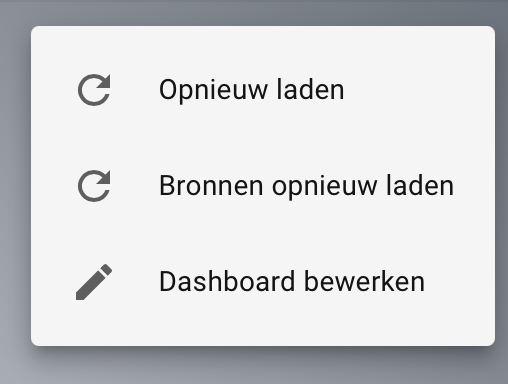Click the word "Dashboard" in the last entry
The width and height of the screenshot is (508, 384).
(x=227, y=282)
